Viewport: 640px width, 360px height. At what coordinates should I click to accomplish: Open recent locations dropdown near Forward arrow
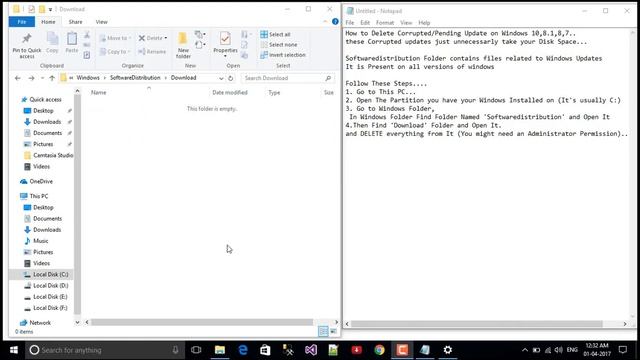pyautogui.click(x=42, y=78)
